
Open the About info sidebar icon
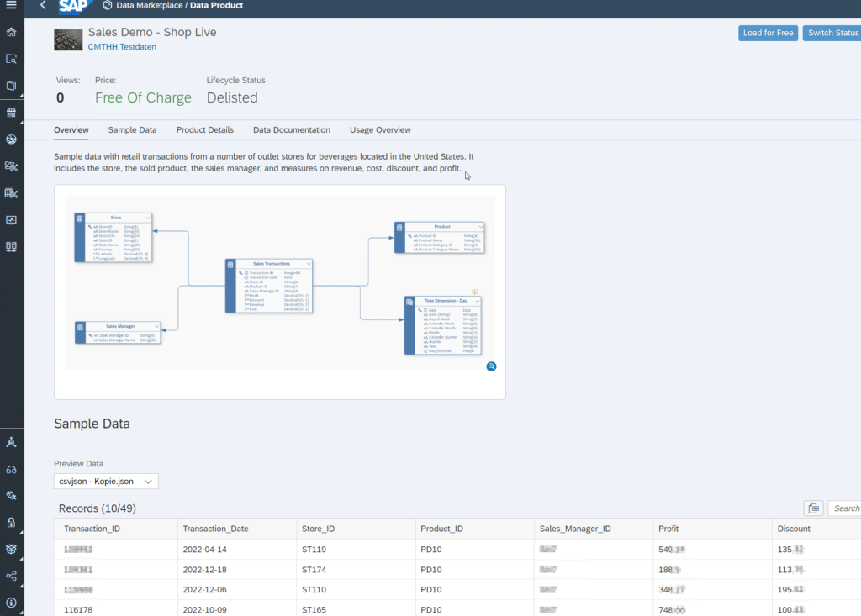coord(11,603)
